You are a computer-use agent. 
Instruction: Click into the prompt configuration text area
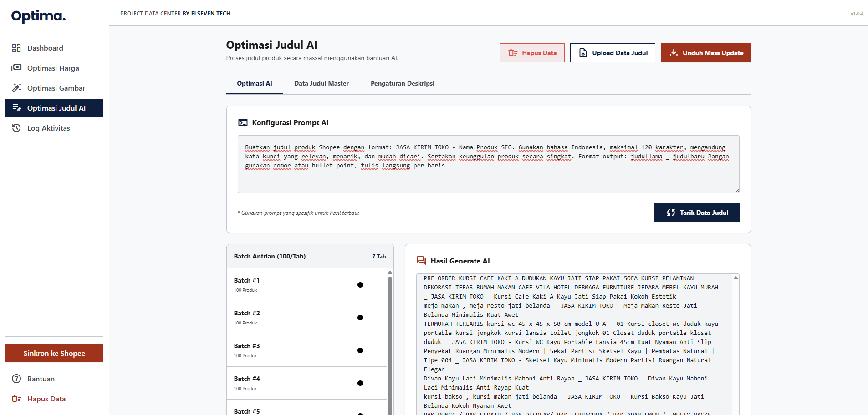(488, 164)
